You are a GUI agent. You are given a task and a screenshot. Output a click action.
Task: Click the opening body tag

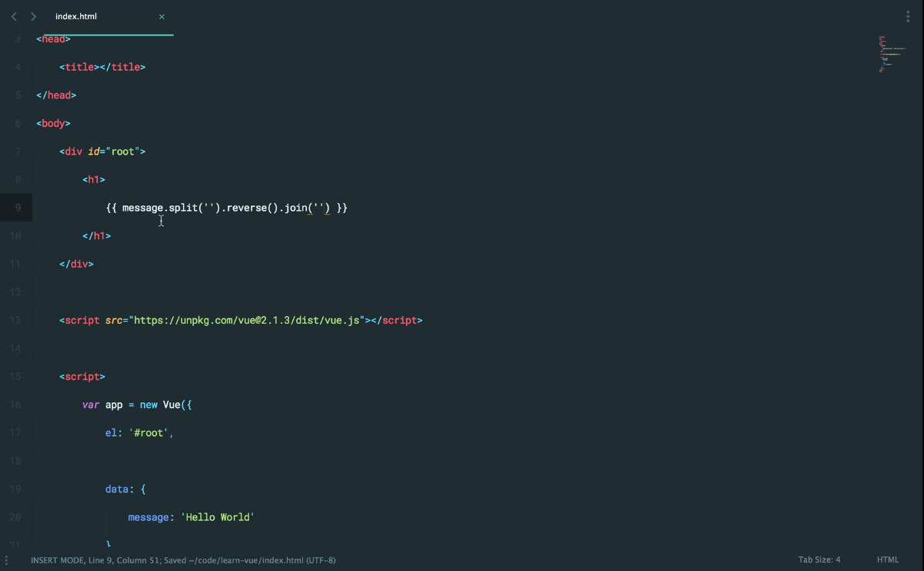[53, 123]
